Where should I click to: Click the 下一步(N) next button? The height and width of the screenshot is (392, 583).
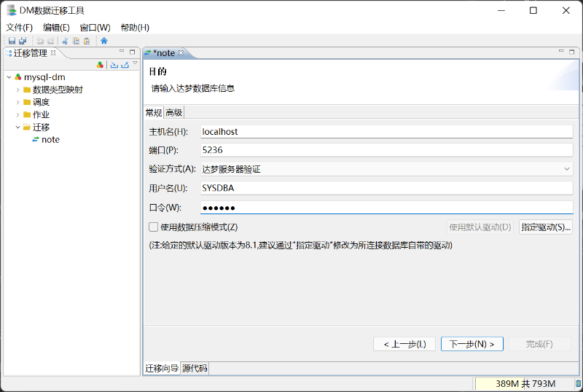pyautogui.click(x=472, y=344)
